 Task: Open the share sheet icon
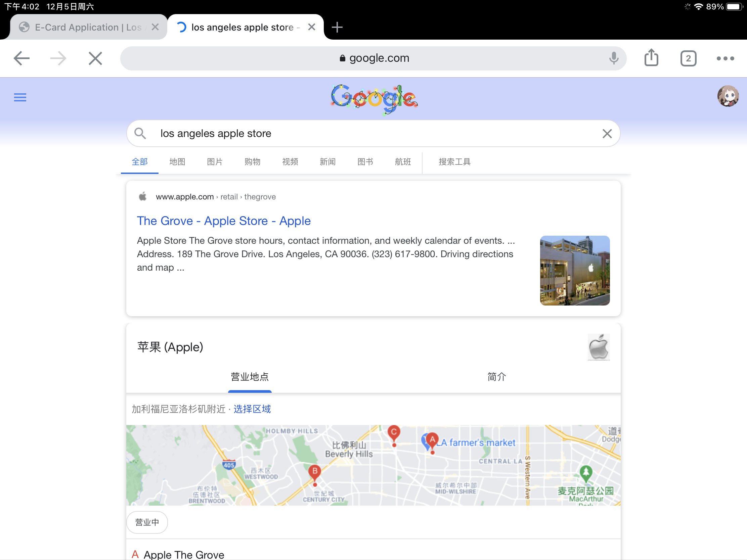[x=651, y=58]
